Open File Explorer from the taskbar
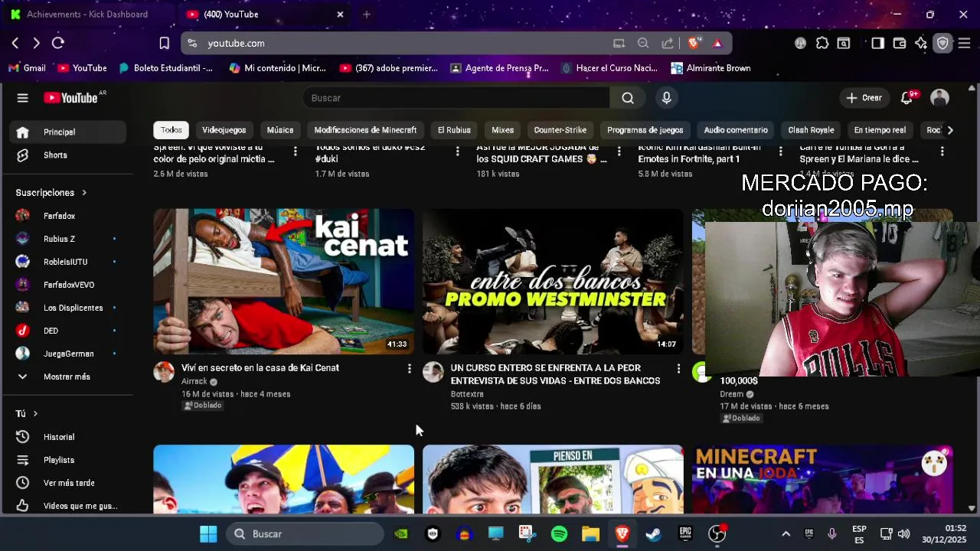 [x=590, y=534]
